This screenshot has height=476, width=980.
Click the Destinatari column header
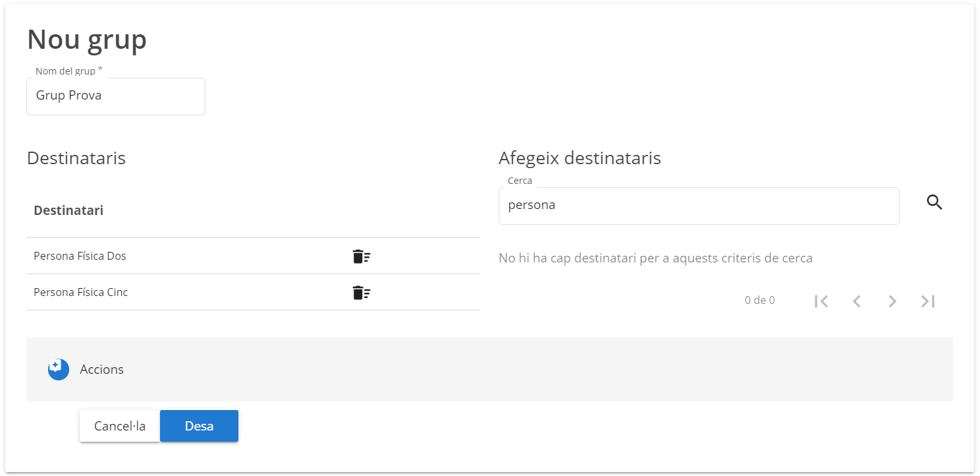coord(68,210)
